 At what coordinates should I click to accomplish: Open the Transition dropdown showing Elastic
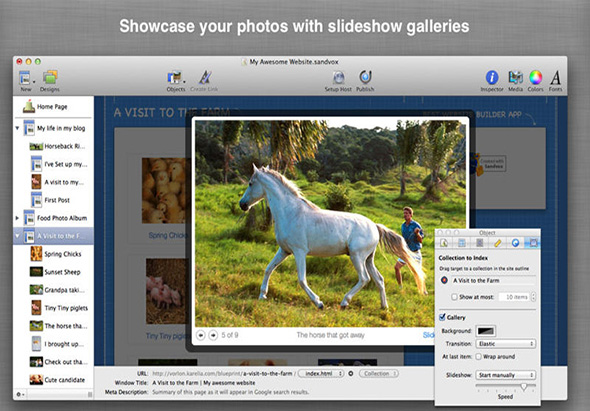tap(505, 344)
